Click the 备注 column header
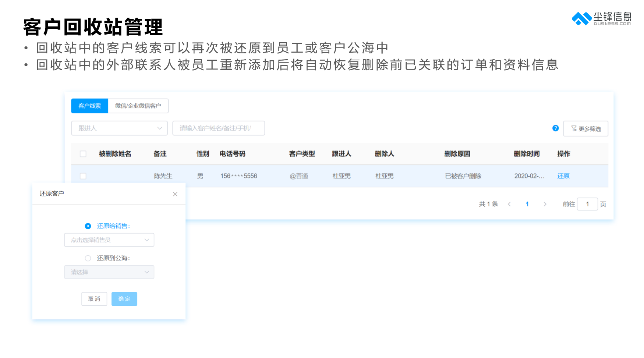 click(160, 154)
